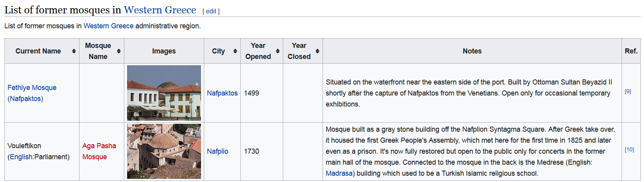644x182 pixels.
Task: Open the Fethiye Mosque Nafpaktos photo
Action: point(164,93)
